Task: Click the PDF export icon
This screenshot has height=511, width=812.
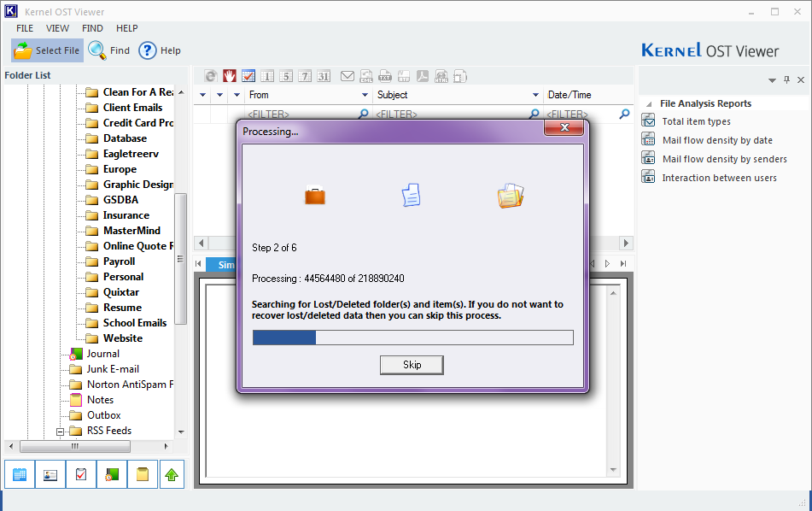Action: click(423, 76)
